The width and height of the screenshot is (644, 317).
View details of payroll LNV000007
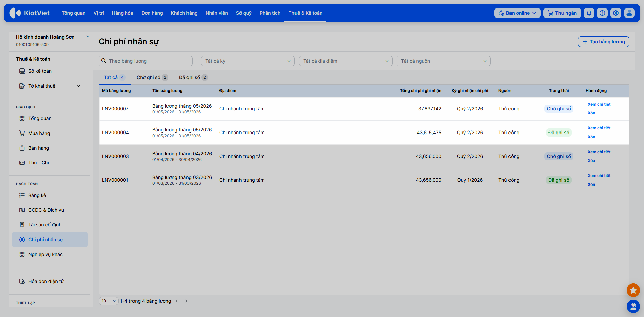click(x=599, y=104)
